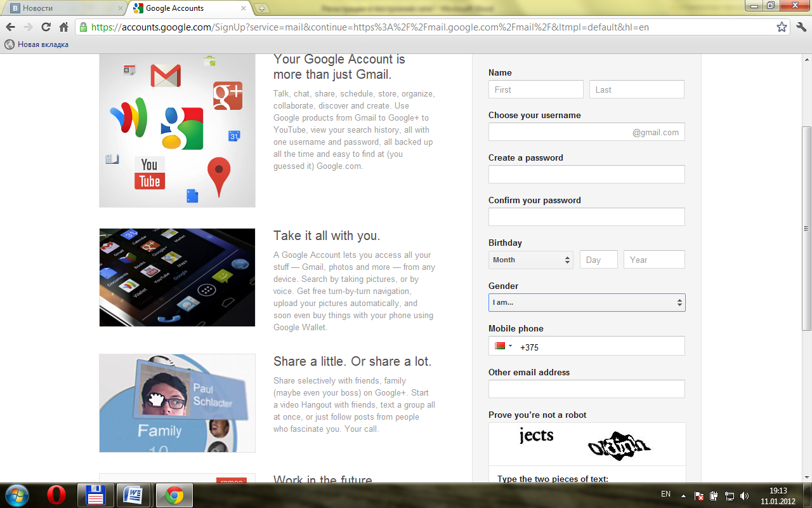Click the Other email address field
This screenshot has width=812, height=508.
click(587, 389)
